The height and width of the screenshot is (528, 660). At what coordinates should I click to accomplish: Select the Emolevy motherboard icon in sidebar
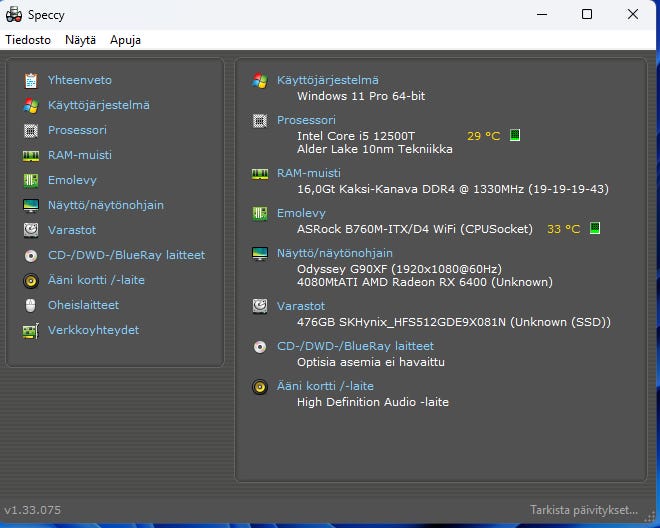[x=31, y=180]
